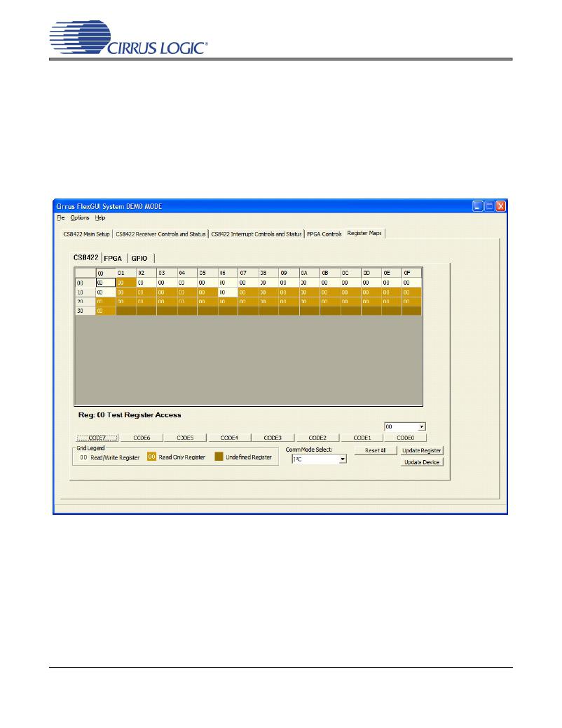Select register cell in row 10, column 00
This screenshot has width=562, height=728.
click(106, 292)
